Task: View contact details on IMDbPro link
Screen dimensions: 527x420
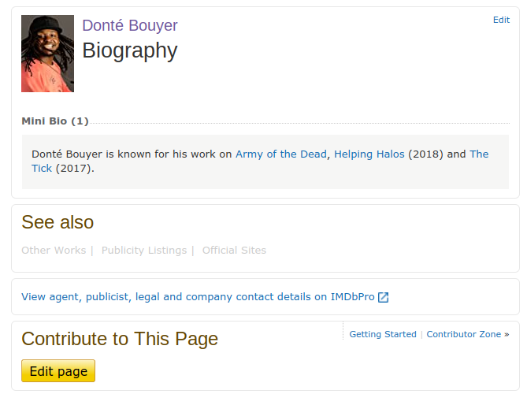Action: tap(198, 297)
